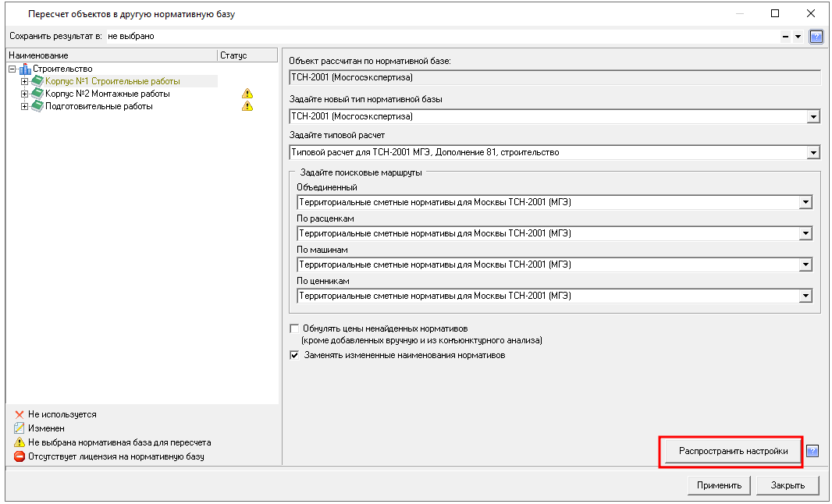Image resolution: width=832 pixels, height=504 pixels.
Task: Clear save location with the minus button
Action: coord(784,37)
